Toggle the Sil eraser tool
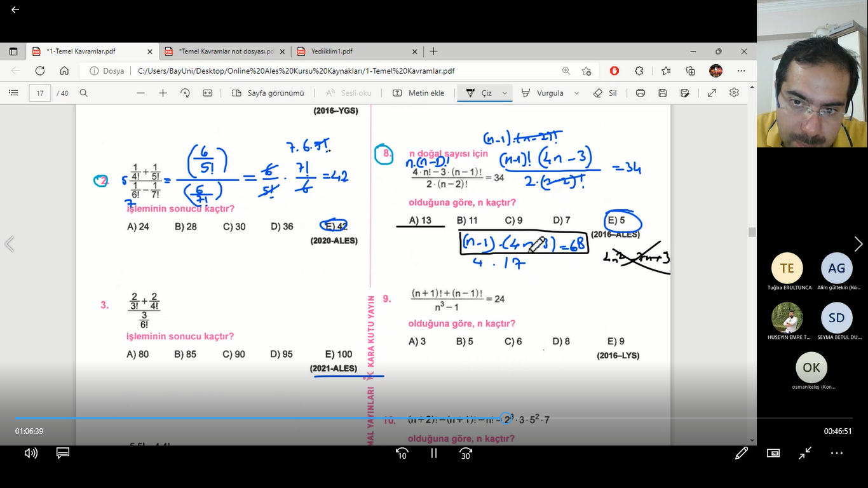This screenshot has width=868, height=488. pos(605,93)
